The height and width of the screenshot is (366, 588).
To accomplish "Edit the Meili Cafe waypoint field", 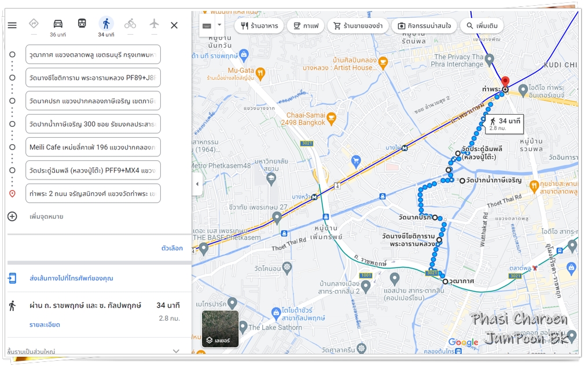I will [x=93, y=147].
